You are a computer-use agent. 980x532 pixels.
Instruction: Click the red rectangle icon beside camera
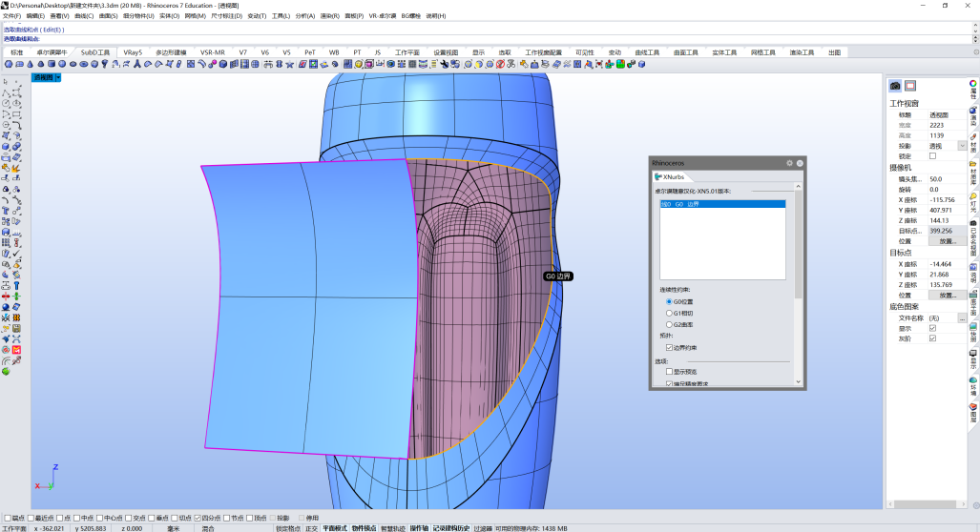[910, 86]
